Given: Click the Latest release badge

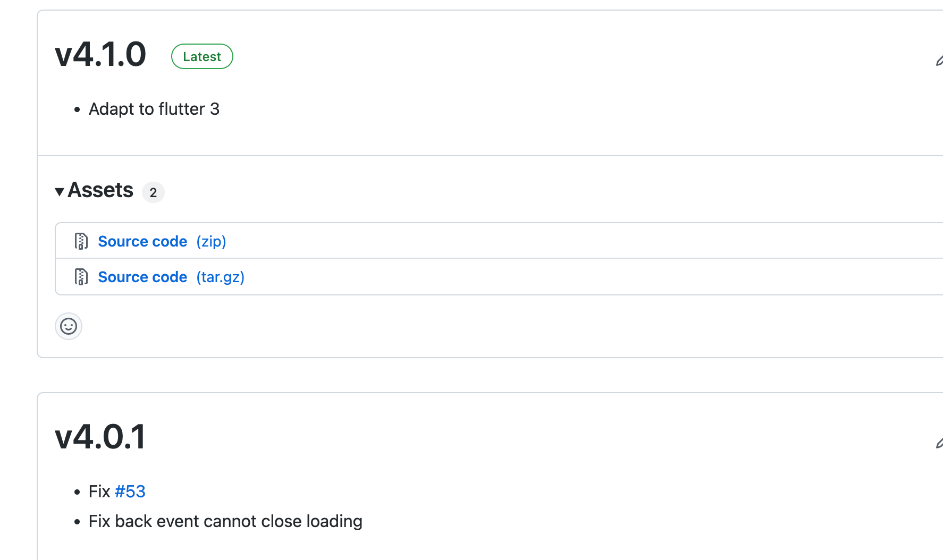Looking at the screenshot, I should (x=202, y=56).
